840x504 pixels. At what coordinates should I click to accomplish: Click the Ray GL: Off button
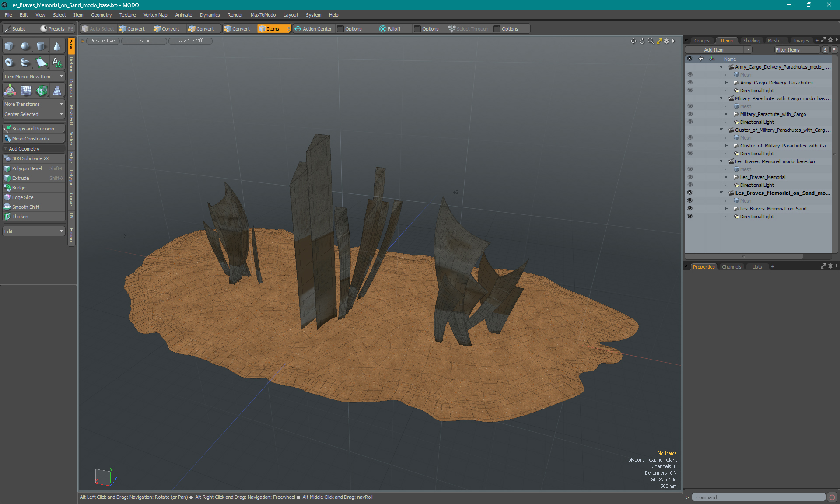click(x=190, y=41)
